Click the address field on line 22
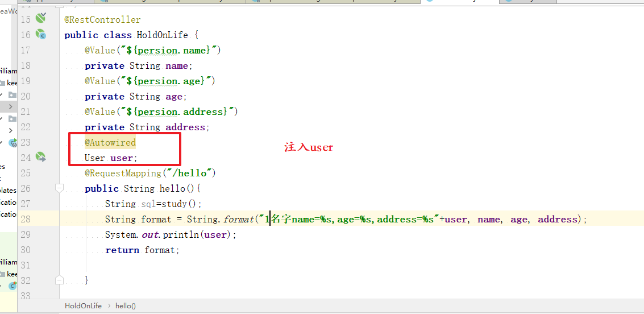 point(185,127)
